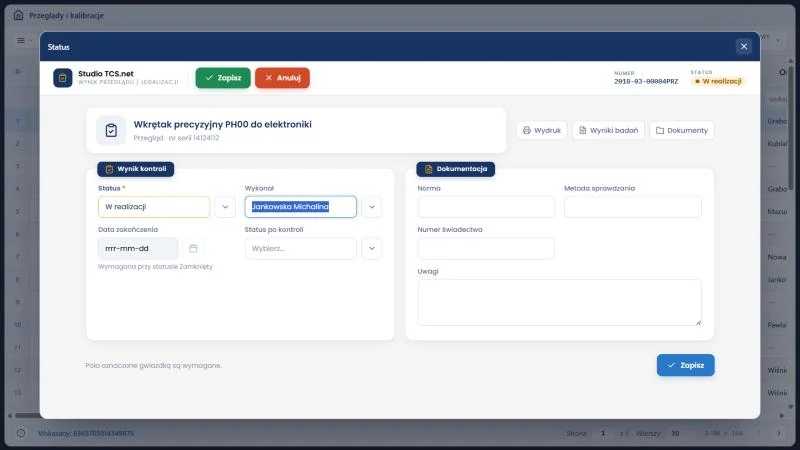
Task: Click the Wykonał field with Jankowska Michalina
Action: 301,207
